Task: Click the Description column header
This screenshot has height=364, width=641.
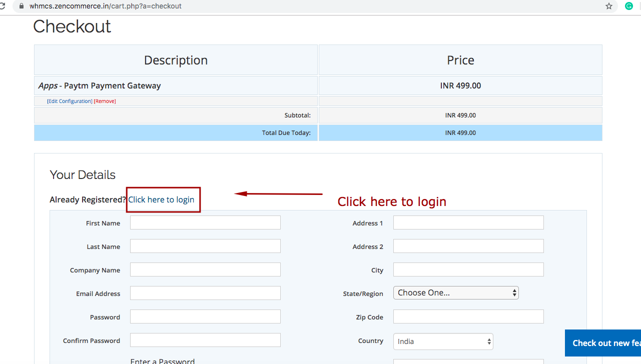Action: click(176, 60)
